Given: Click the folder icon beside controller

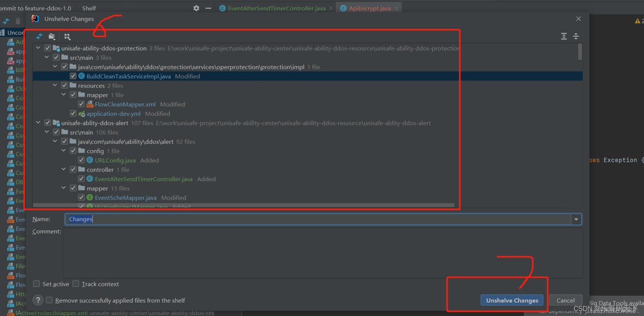Looking at the screenshot, I should (82, 170).
